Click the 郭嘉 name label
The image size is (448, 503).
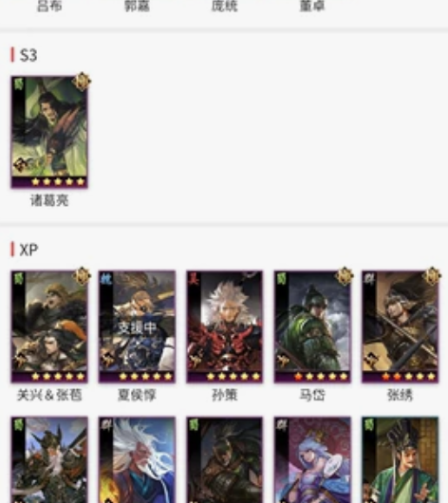coord(137,6)
